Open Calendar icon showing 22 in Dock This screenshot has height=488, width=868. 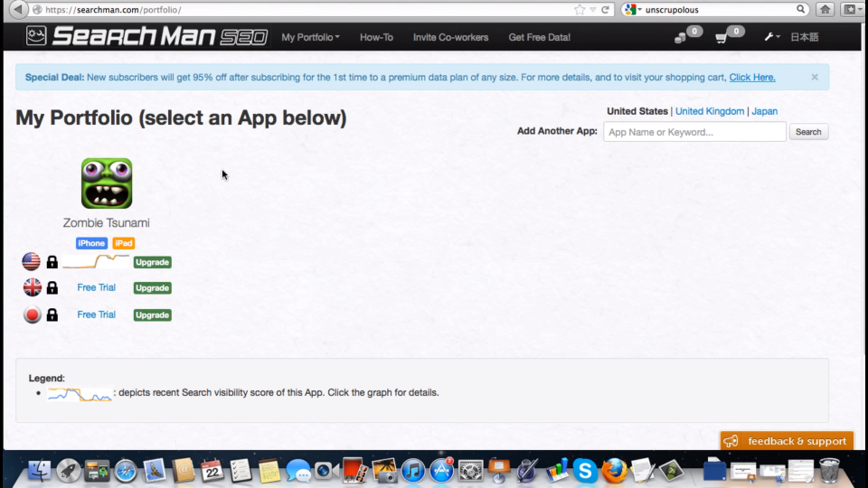(x=212, y=471)
